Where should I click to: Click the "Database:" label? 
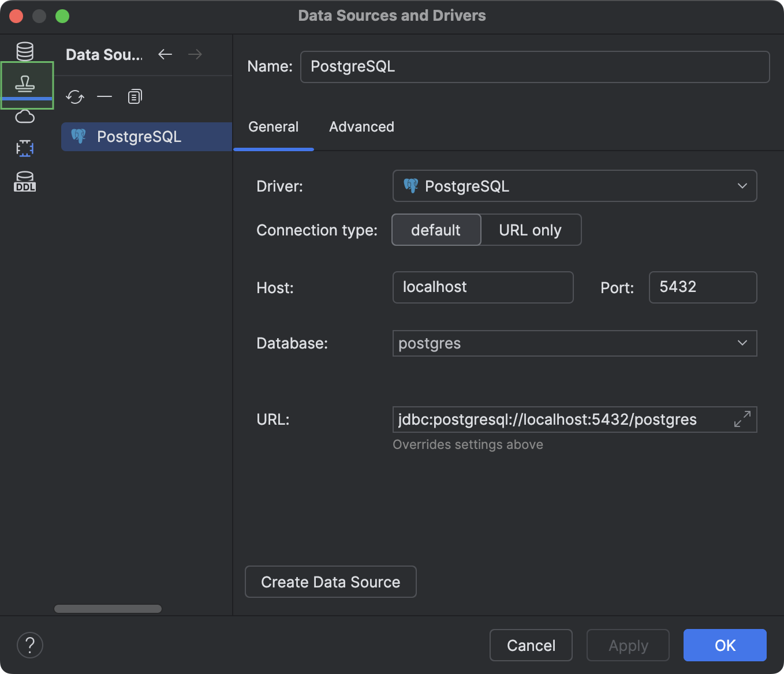coord(292,343)
